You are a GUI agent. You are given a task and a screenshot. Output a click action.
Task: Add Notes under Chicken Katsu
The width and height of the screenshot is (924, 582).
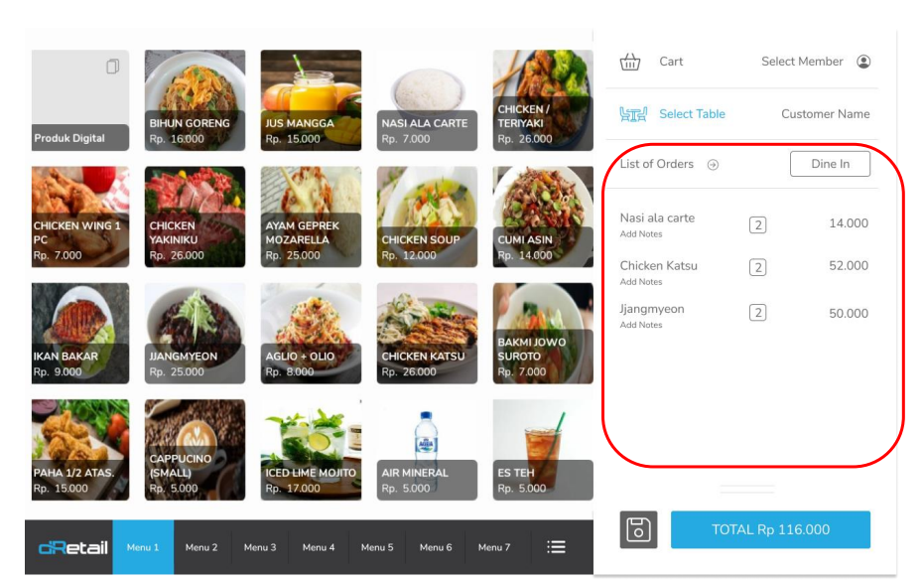(x=640, y=282)
